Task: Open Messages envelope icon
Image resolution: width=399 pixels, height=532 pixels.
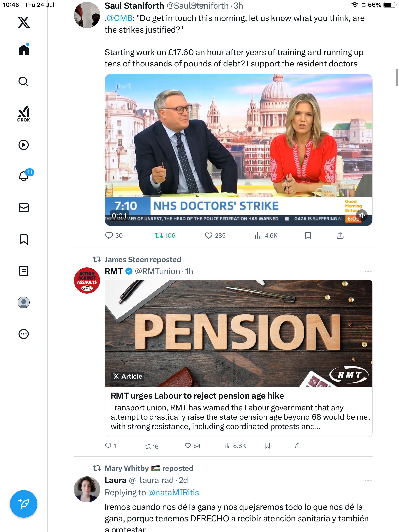Action: click(24, 208)
